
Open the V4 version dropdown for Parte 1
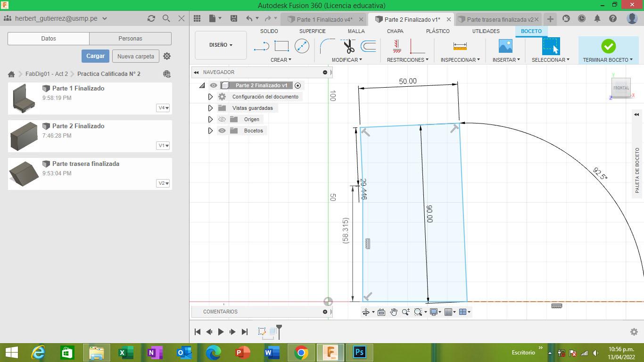pyautogui.click(x=163, y=108)
